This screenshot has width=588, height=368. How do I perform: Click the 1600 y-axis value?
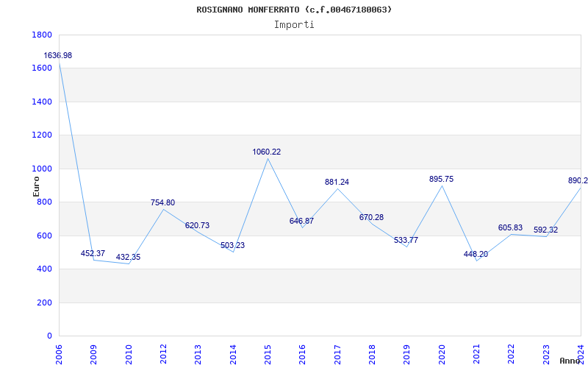tap(42, 68)
